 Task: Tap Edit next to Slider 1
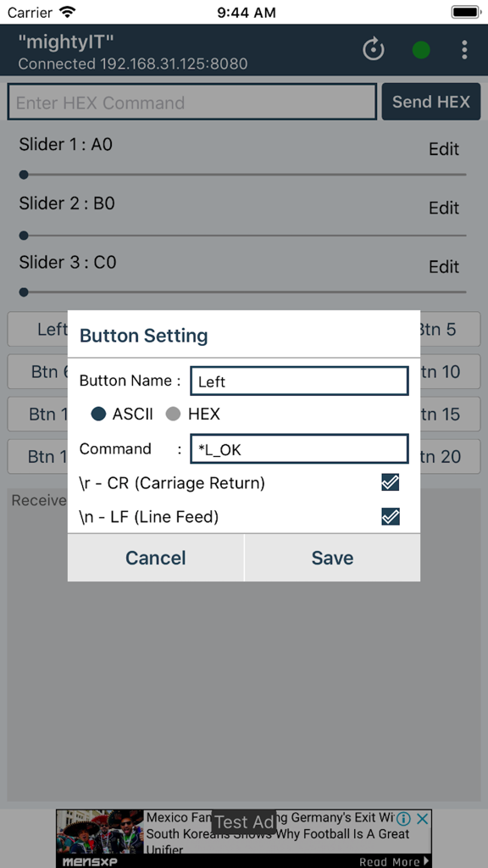444,149
